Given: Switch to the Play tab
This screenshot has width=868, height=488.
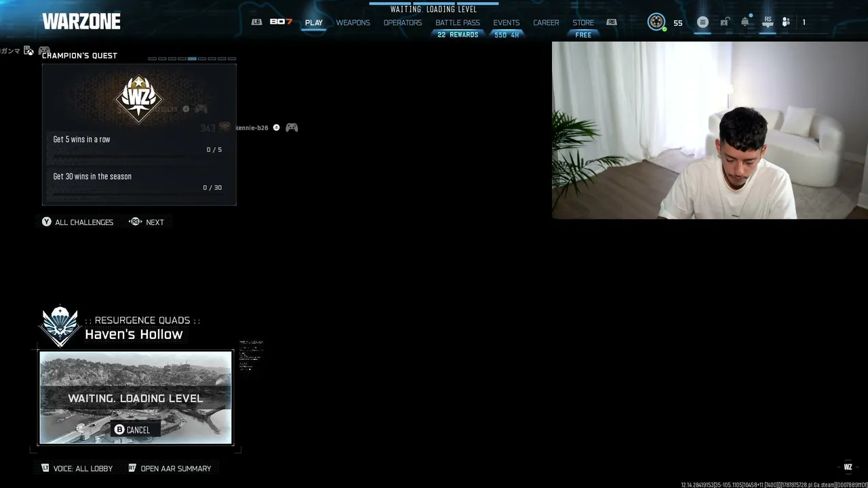Looking at the screenshot, I should point(314,22).
